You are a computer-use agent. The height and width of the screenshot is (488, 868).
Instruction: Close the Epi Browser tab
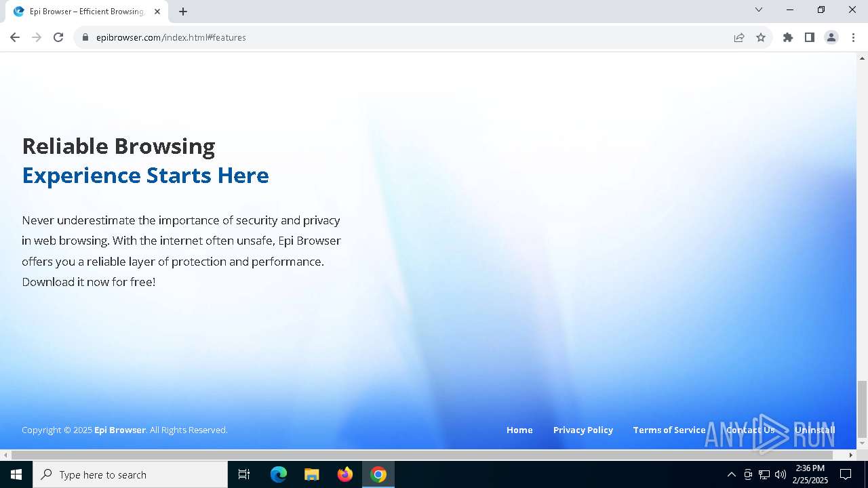[157, 12]
